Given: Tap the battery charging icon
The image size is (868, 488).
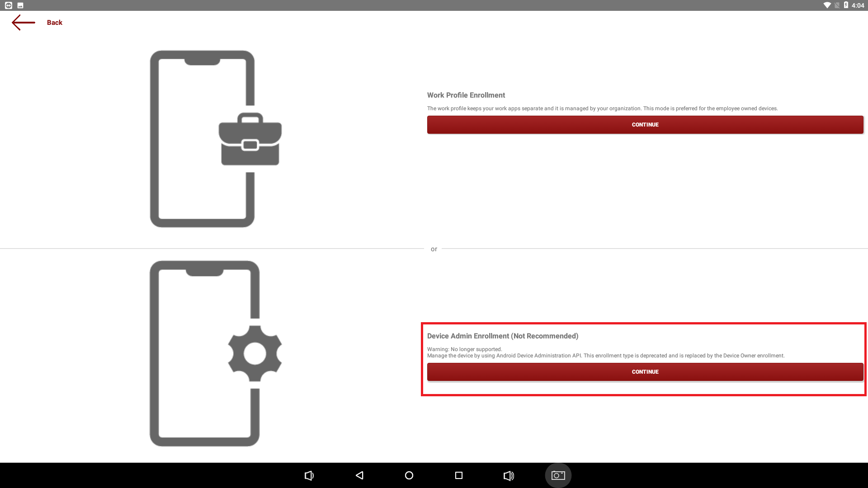Looking at the screenshot, I should (846, 5).
